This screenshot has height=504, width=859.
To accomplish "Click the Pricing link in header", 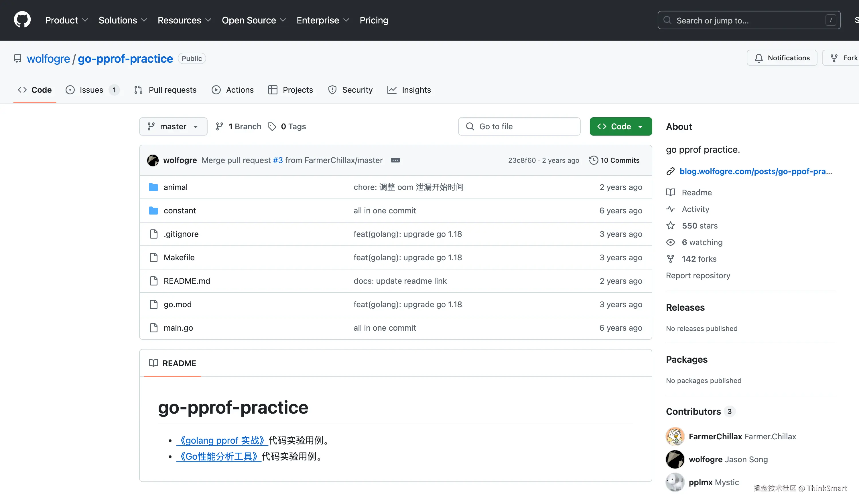I will [374, 20].
